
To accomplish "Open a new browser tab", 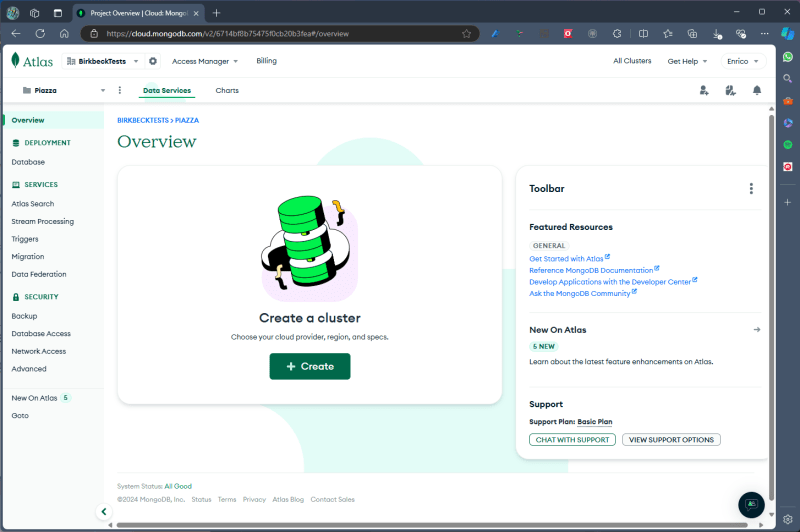I will (216, 13).
